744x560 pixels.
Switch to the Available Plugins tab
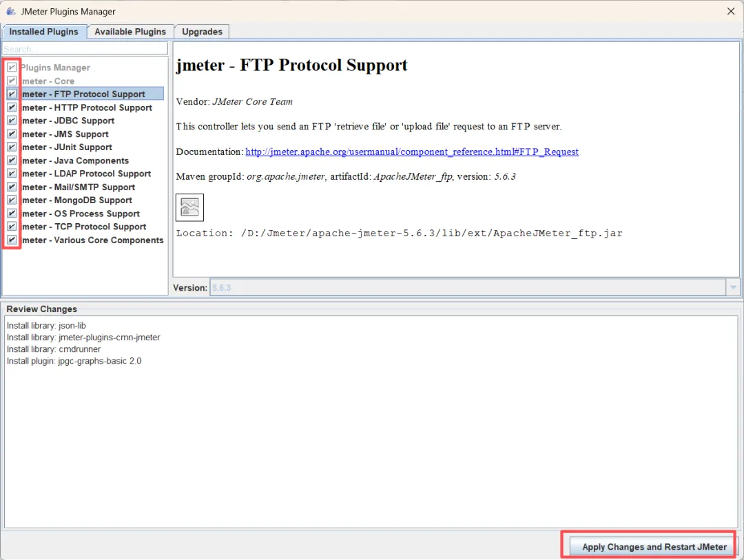[x=130, y=32]
